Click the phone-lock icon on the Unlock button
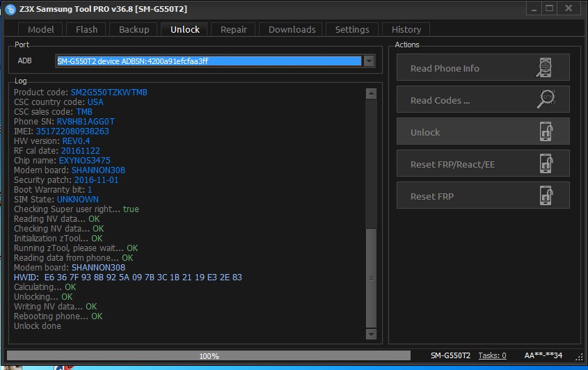588x370 pixels. [546, 131]
